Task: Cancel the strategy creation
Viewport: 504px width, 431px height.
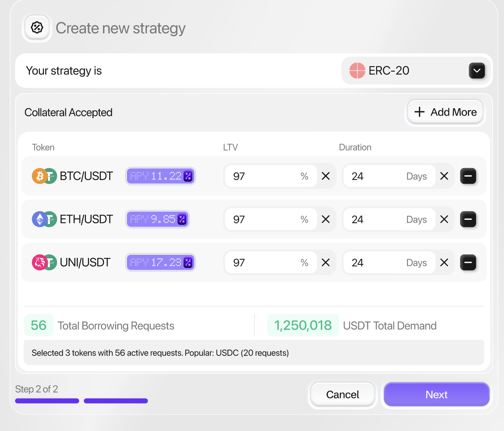Action: (x=343, y=395)
